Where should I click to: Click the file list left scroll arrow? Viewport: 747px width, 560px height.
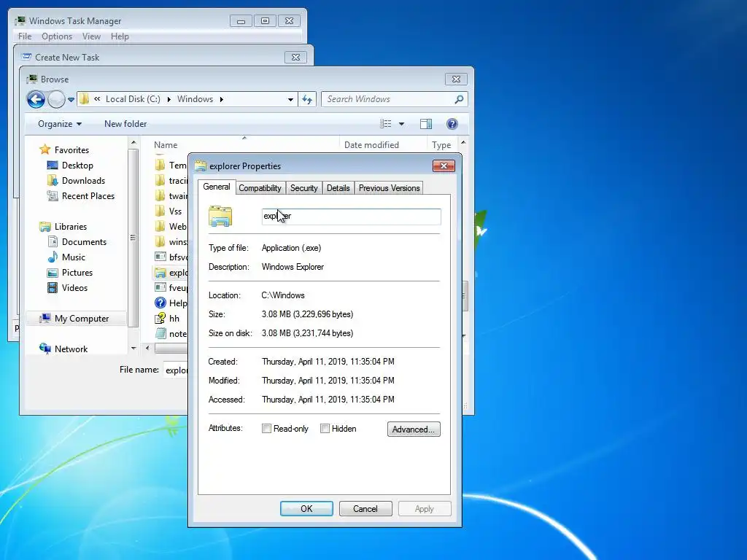tap(147, 348)
